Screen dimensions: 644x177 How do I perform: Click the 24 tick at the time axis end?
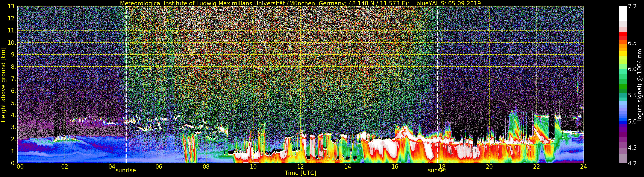click(x=583, y=167)
